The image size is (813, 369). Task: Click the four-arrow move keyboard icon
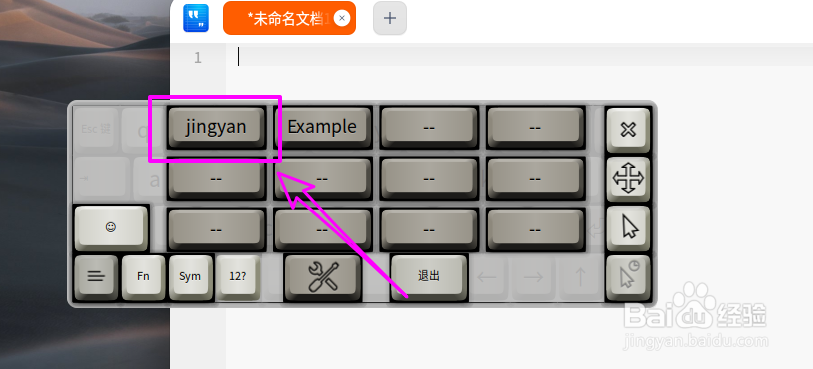tap(628, 178)
